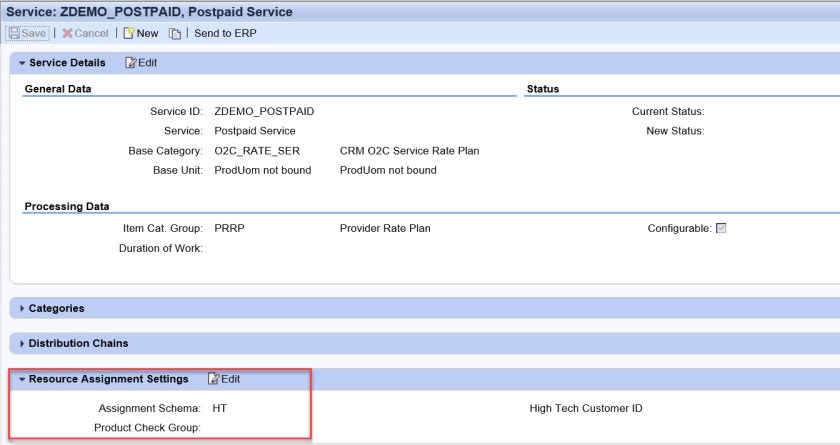Screen dimensions: 840x445
Task: Click the copy icon next to New
Action: coord(174,33)
